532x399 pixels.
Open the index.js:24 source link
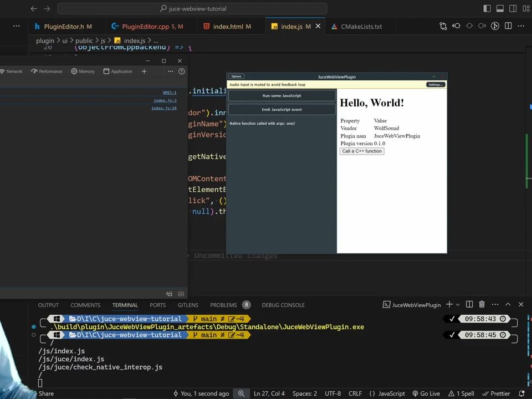(163, 108)
